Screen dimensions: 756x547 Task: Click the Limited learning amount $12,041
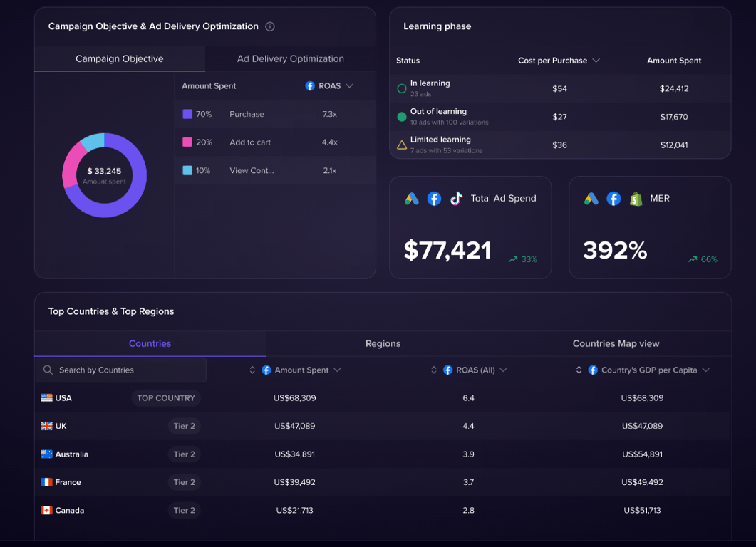tap(674, 145)
